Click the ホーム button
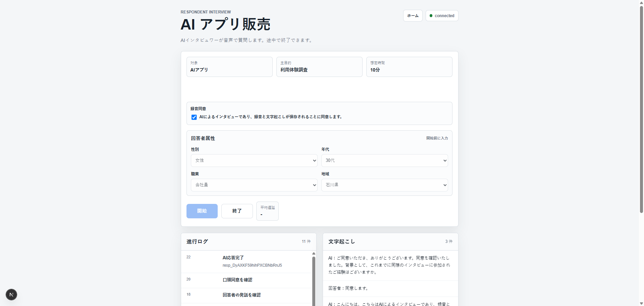 click(413, 16)
